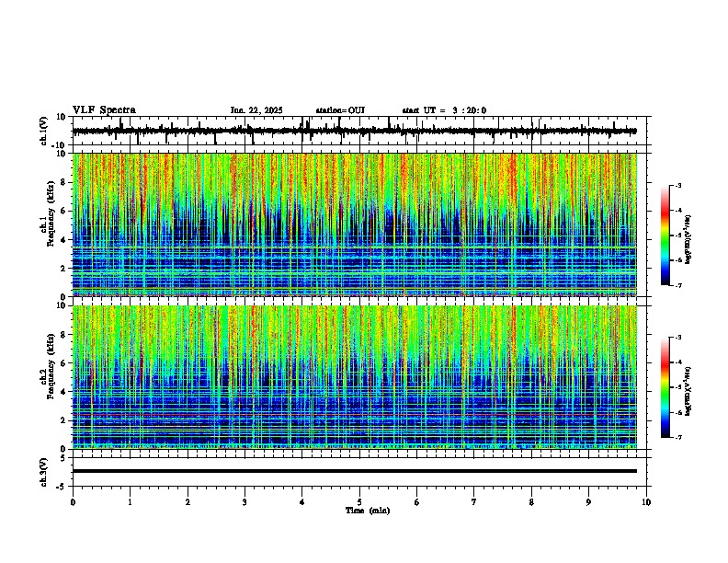Screen dimensions: 728x563
Task: Click the "6" kHz tick of ch.1 spectrogram
Action: click(64, 211)
